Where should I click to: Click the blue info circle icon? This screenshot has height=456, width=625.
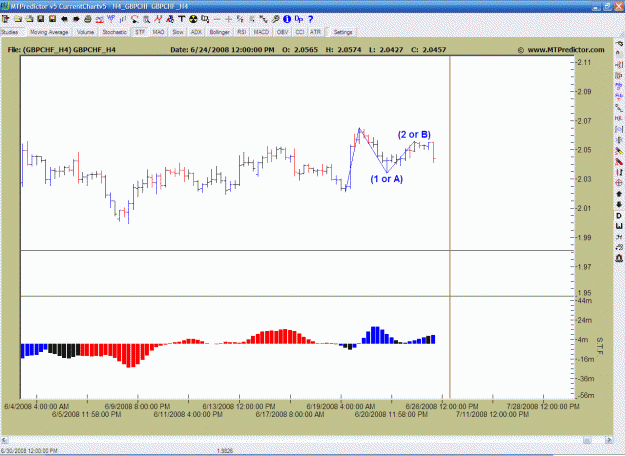287,19
